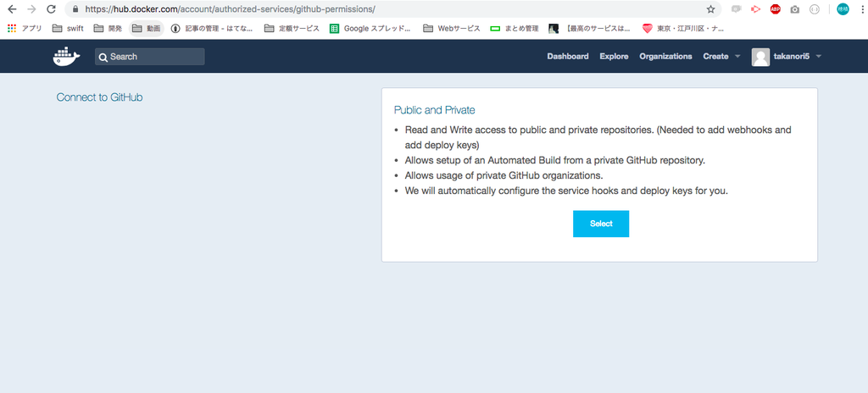Bookmark this page with the star icon
Image resolution: width=868 pixels, height=393 pixels.
[710, 8]
